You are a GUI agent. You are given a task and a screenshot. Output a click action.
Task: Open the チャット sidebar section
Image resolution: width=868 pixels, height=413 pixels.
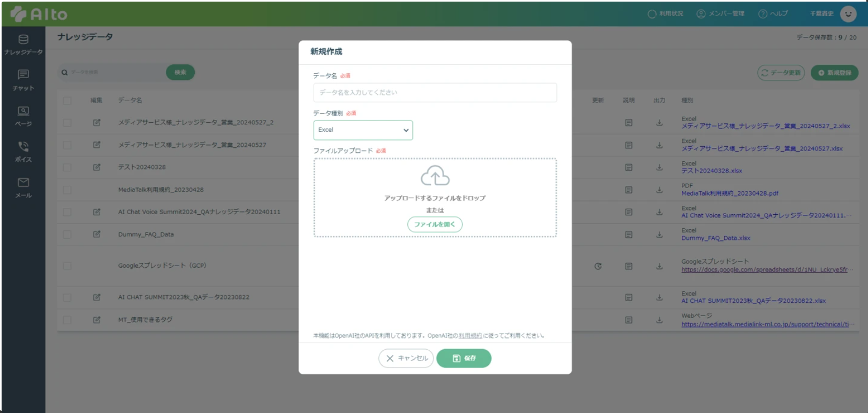[23, 80]
